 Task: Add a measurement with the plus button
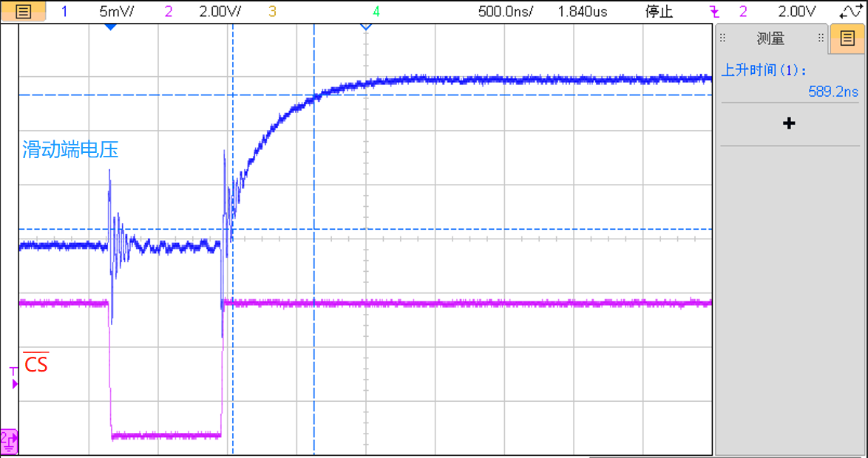tap(789, 123)
